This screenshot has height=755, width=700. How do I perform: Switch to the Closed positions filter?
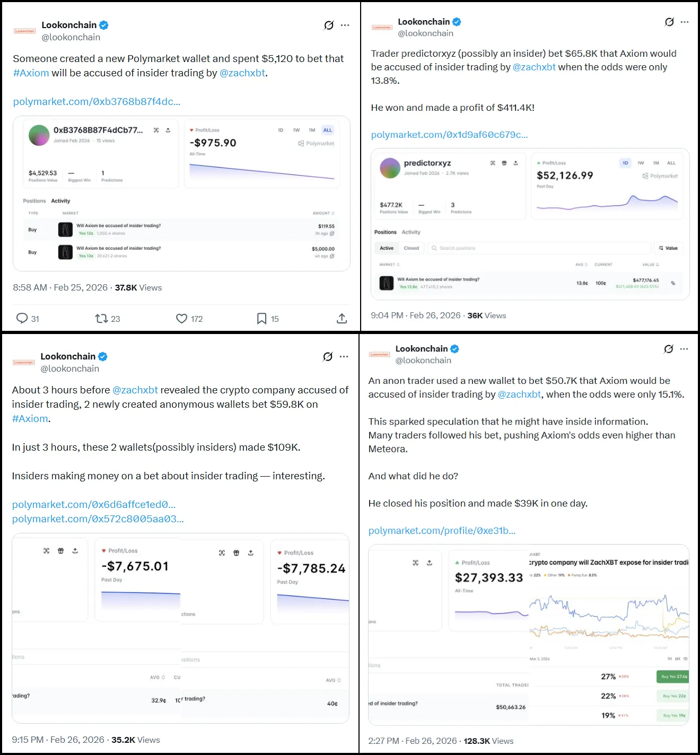tap(411, 248)
